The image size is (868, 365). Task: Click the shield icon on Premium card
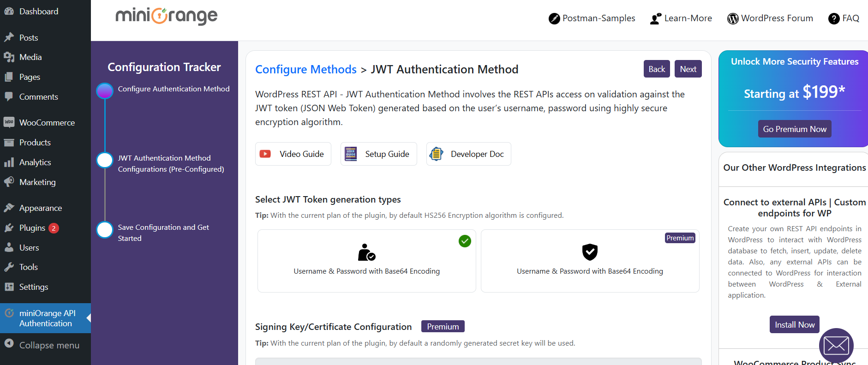(x=590, y=252)
